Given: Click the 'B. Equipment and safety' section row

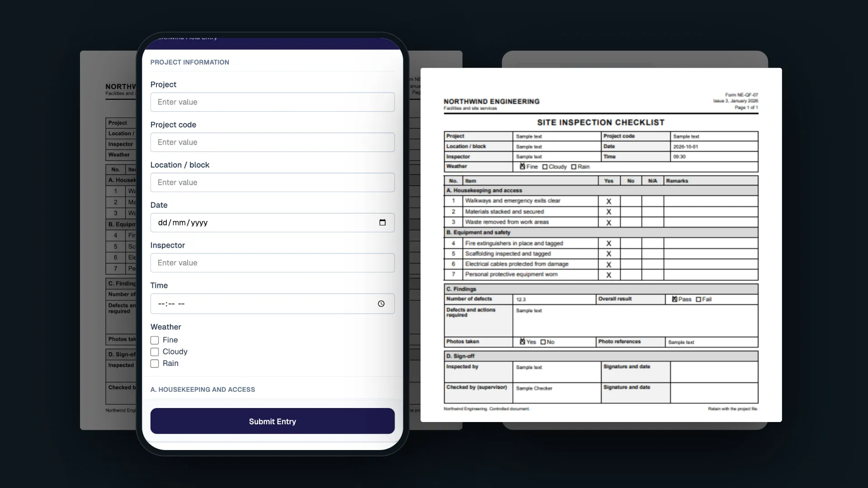Looking at the screenshot, I should [x=601, y=232].
